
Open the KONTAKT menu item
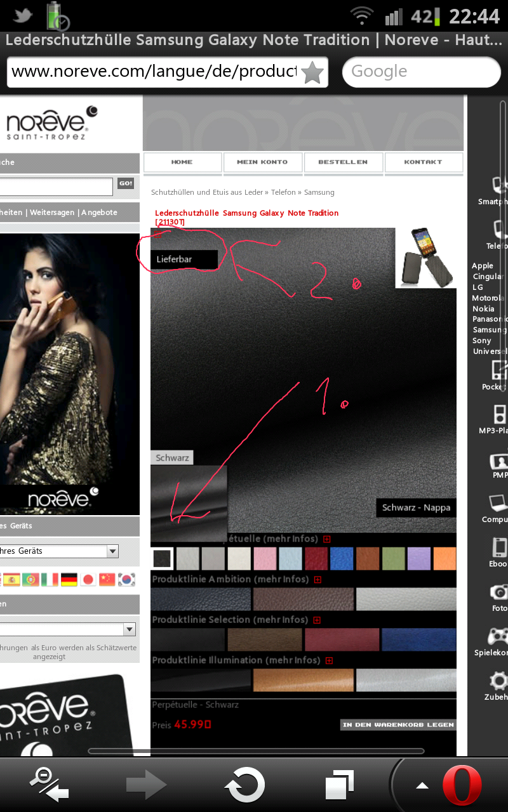click(x=423, y=162)
